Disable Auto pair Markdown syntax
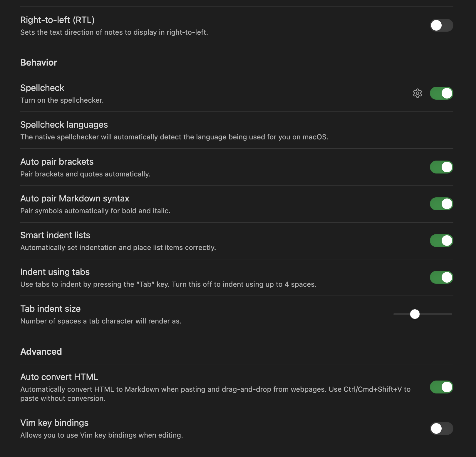Viewport: 476px width, 457px height. coord(441,204)
